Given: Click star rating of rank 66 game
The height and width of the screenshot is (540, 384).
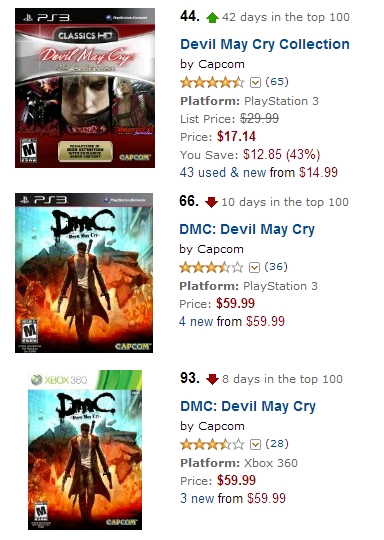Looking at the screenshot, I should (211, 267).
